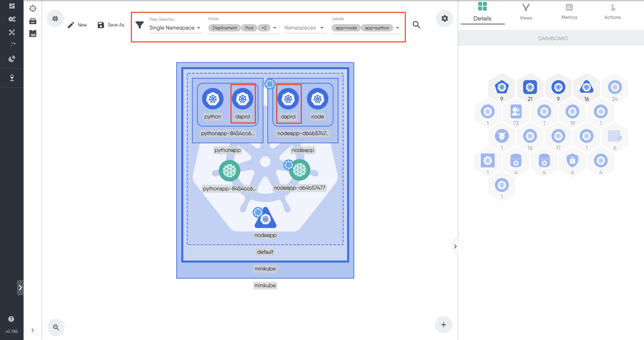Select the python container icon
The image size is (644, 340).
(213, 99)
